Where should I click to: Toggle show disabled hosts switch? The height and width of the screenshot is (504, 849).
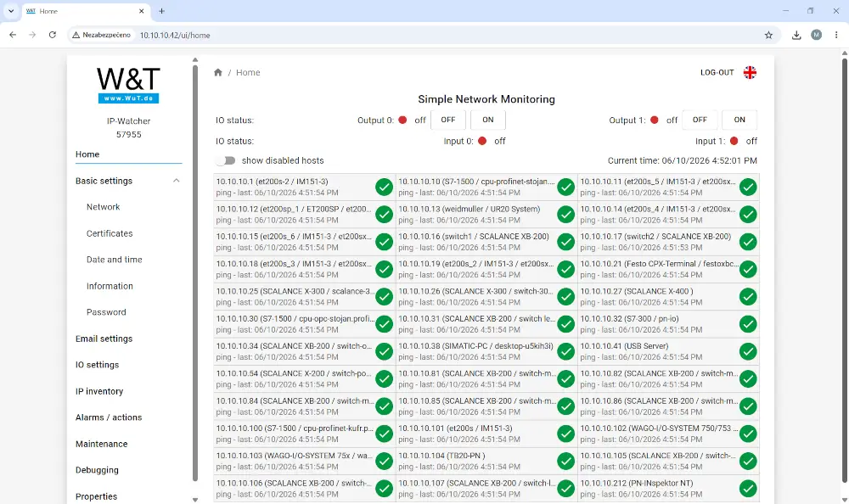coord(225,160)
